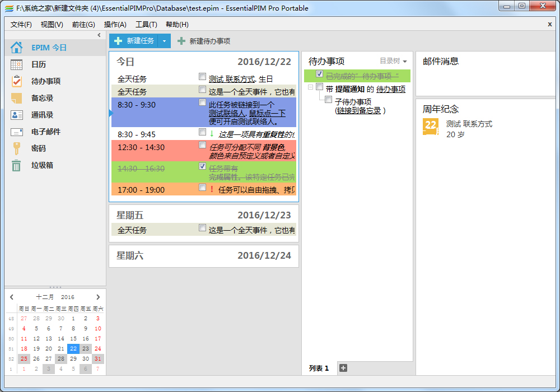The height and width of the screenshot is (392, 560).
Task: Select day 23 in mini calendar
Action: pos(86,348)
